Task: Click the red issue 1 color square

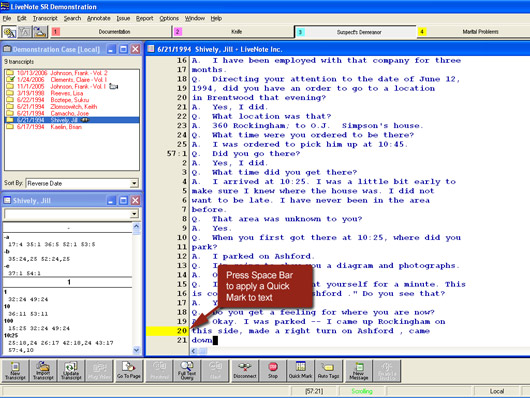Action: click(56, 32)
